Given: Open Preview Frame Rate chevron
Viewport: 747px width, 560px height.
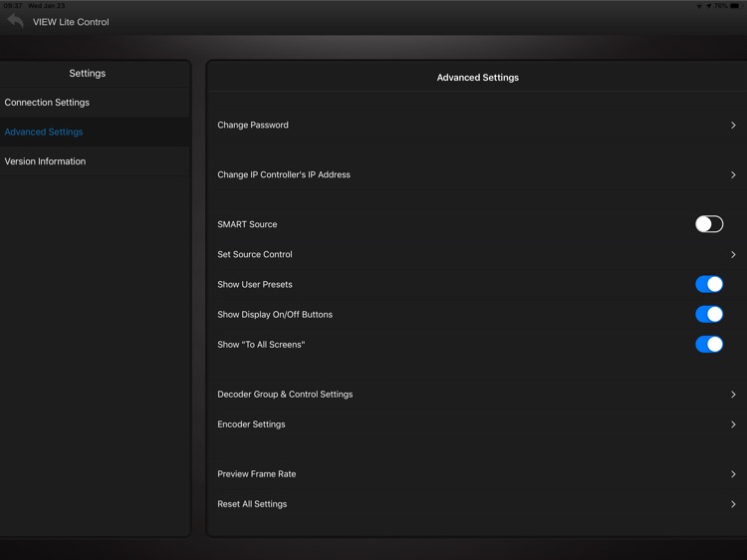Looking at the screenshot, I should (733, 474).
